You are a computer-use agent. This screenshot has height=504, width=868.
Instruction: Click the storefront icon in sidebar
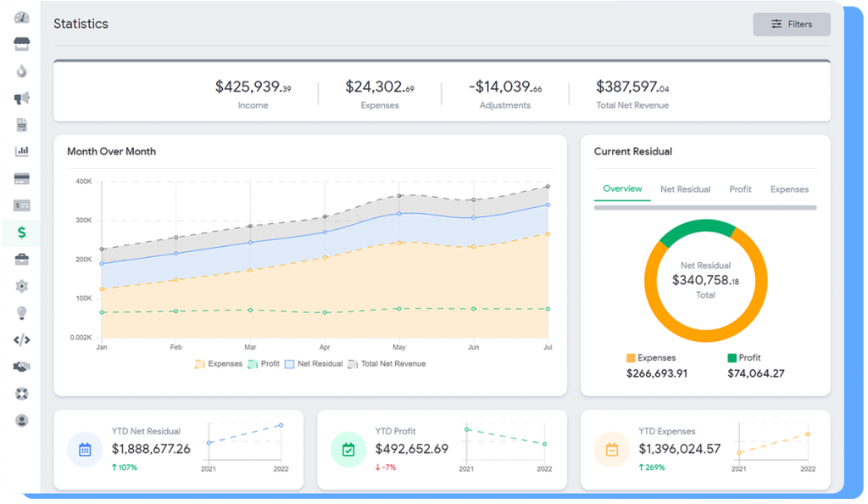pyautogui.click(x=22, y=44)
